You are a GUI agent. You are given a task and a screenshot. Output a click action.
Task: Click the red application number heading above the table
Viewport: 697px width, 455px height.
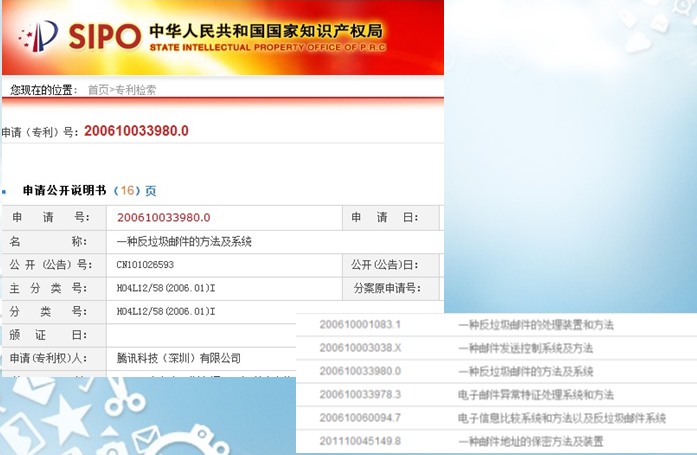pyautogui.click(x=136, y=131)
